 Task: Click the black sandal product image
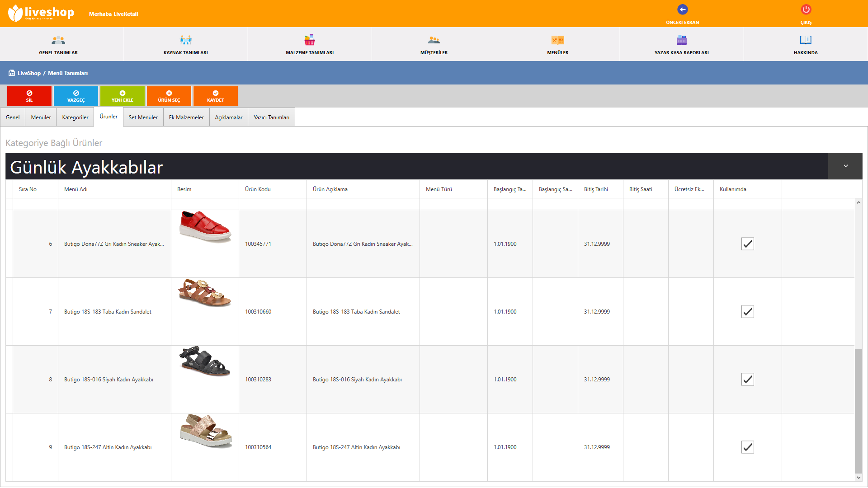[205, 361]
